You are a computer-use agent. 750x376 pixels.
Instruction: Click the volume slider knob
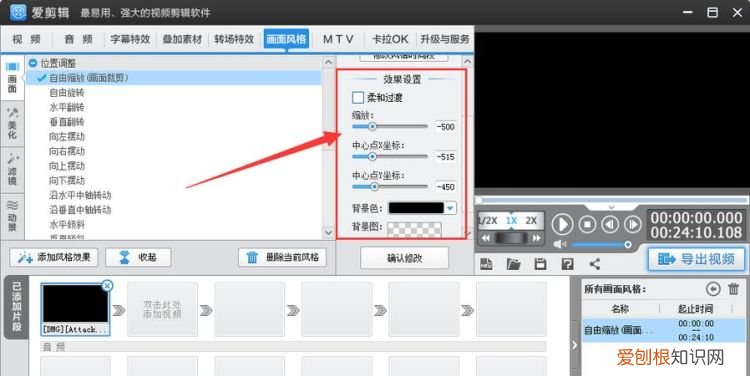click(628, 244)
